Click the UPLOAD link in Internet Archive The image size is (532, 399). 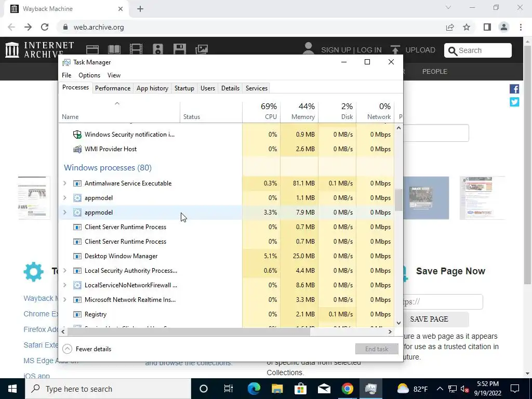point(420,50)
